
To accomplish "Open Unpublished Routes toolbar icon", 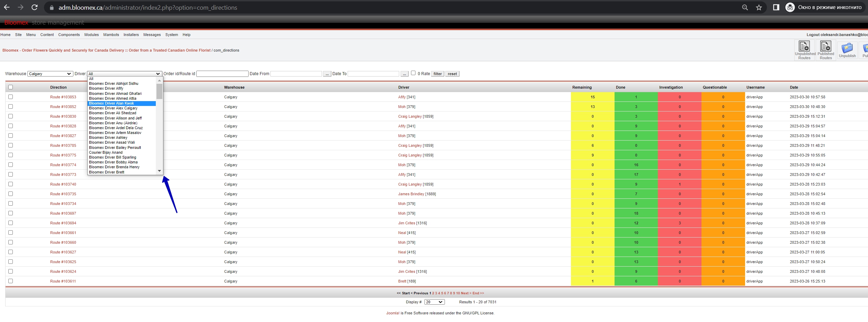I will click(805, 50).
